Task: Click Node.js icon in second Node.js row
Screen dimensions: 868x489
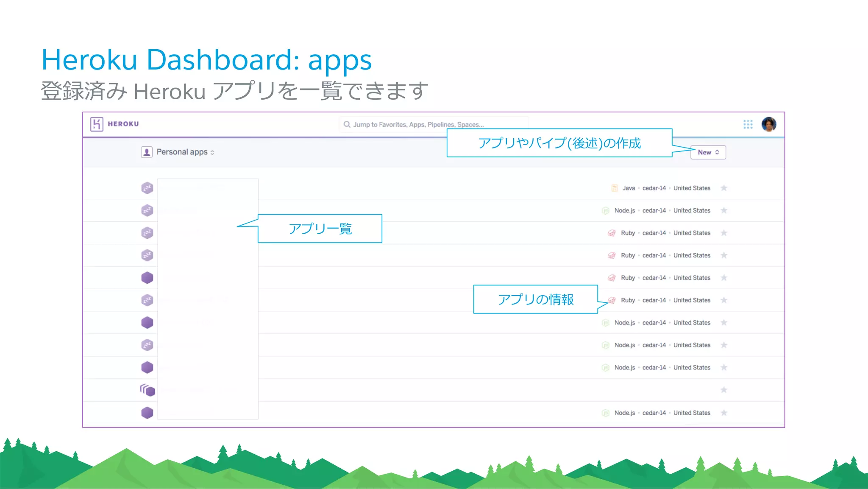Action: click(x=606, y=323)
